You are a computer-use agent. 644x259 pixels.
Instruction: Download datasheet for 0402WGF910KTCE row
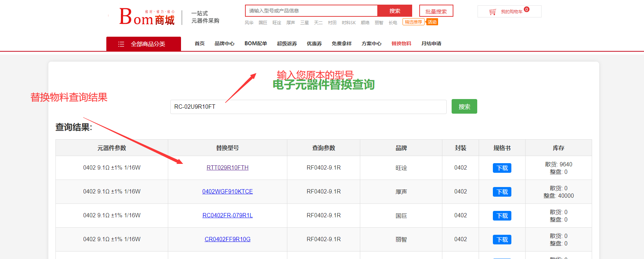click(502, 192)
